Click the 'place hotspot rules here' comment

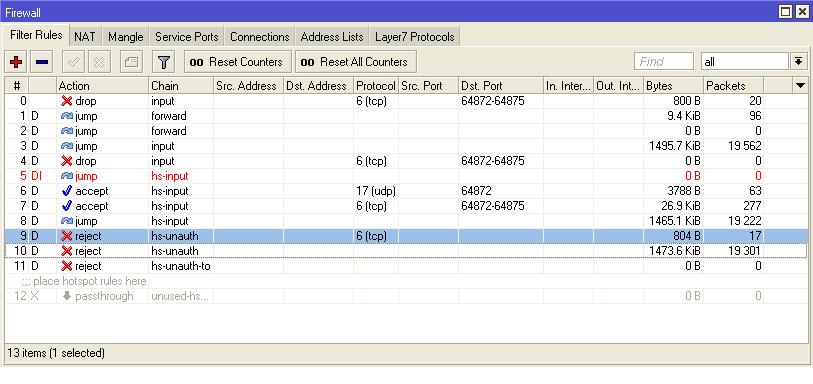(x=84, y=281)
